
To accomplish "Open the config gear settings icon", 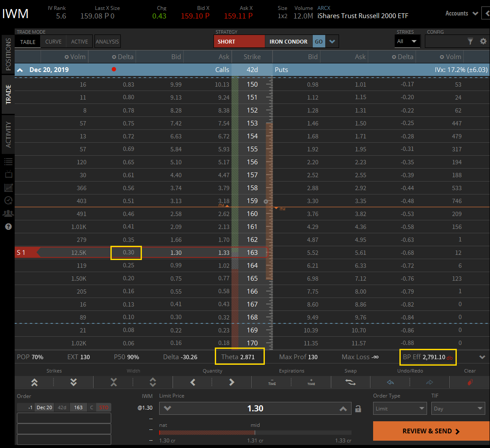I will tap(483, 41).
